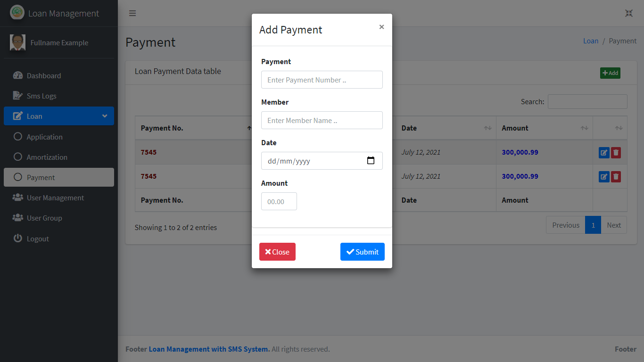Click the Loan breadcrumb link
The height and width of the screenshot is (362, 644).
coord(591,41)
